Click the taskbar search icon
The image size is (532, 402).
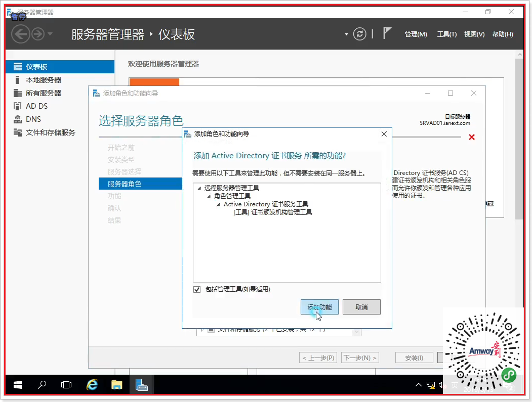coord(42,385)
